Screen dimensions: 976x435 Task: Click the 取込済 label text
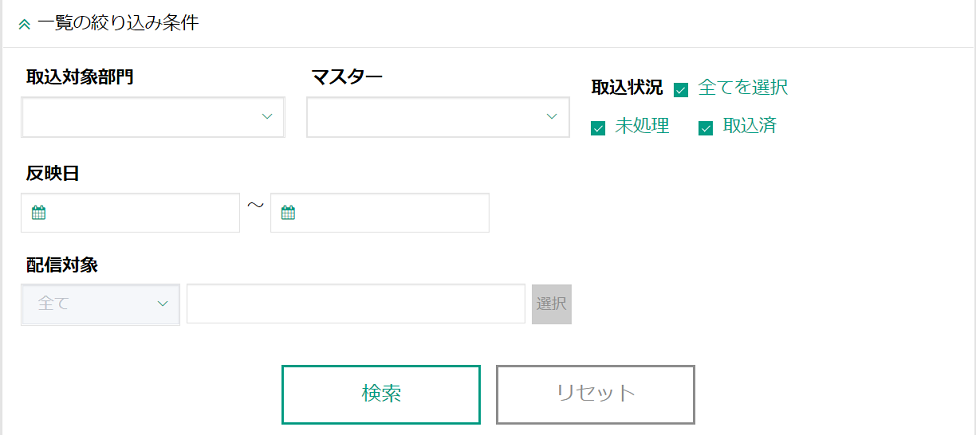tap(750, 126)
